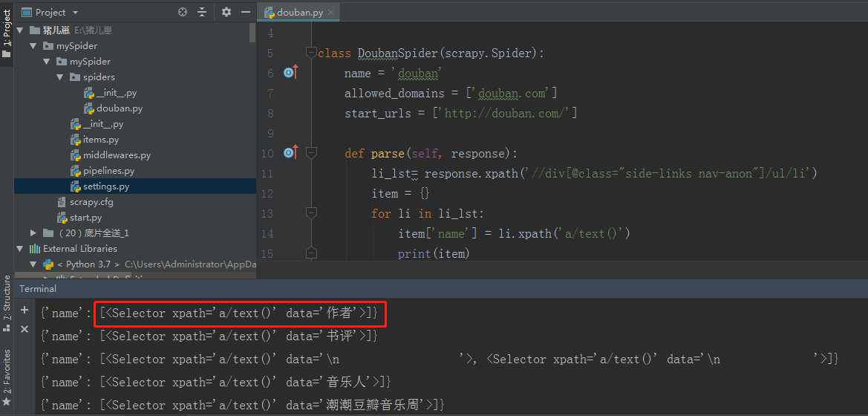Viewport: 868px width, 416px height.
Task: Close the douban.py editor tab
Action: [x=330, y=12]
